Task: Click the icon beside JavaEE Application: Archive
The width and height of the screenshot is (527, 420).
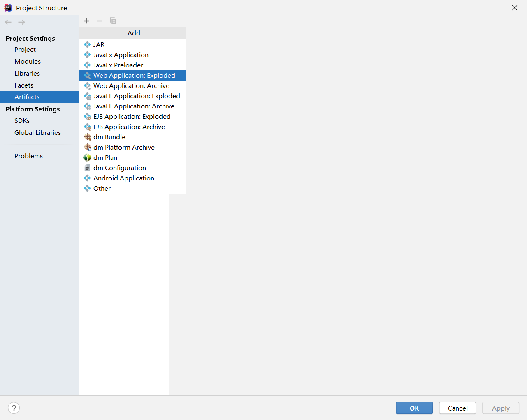Action: pos(88,106)
